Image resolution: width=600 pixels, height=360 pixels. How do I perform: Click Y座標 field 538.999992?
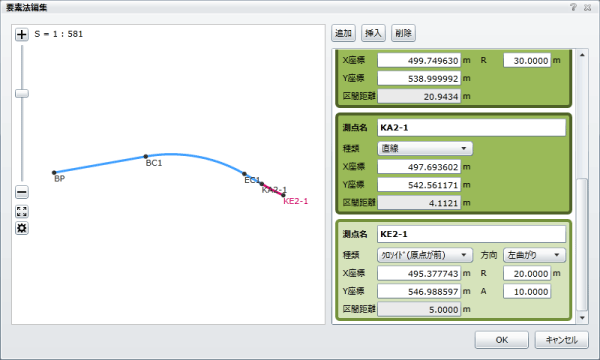click(x=419, y=78)
